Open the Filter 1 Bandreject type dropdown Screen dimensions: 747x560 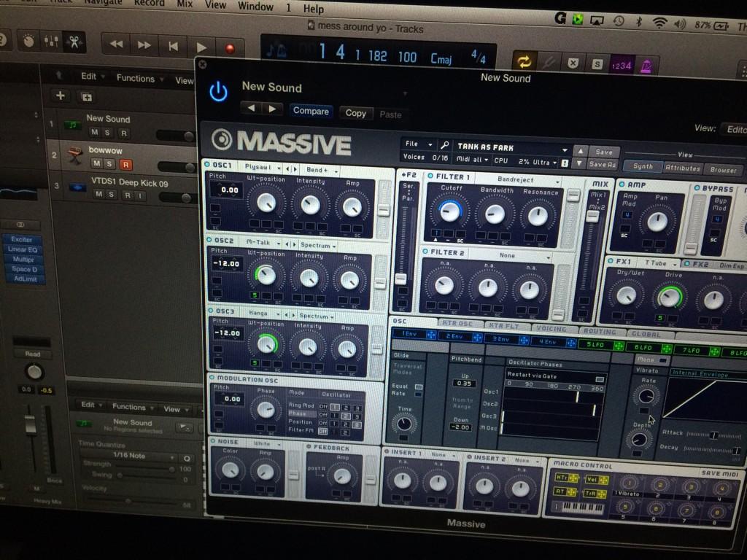click(524, 180)
